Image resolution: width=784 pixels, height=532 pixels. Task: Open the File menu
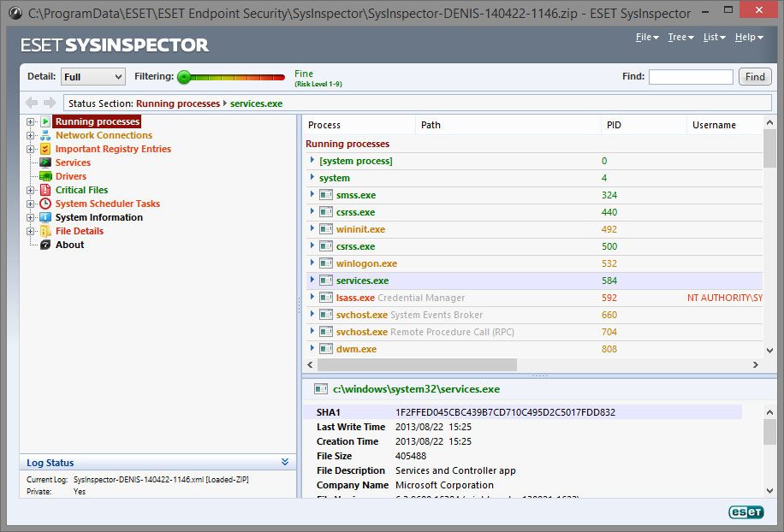tap(646, 38)
